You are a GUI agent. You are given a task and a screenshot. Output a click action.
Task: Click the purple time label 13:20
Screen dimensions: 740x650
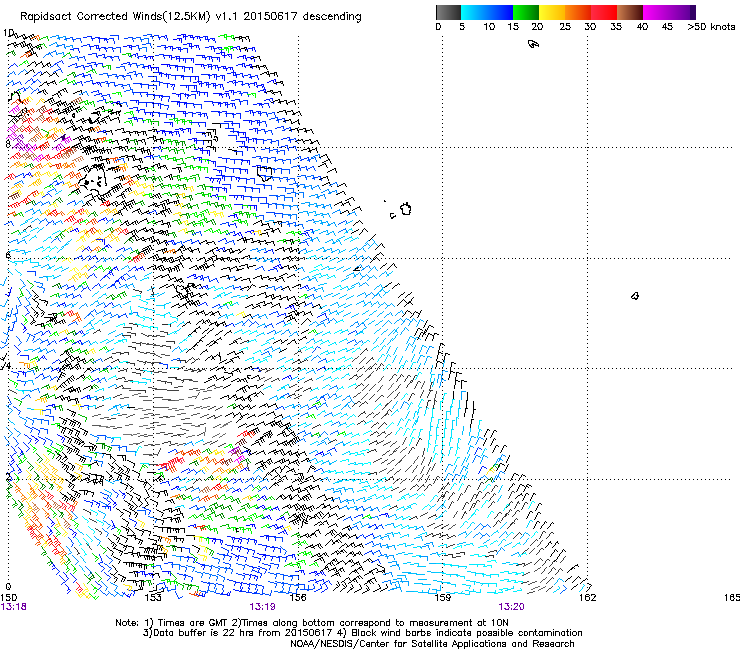512,607
